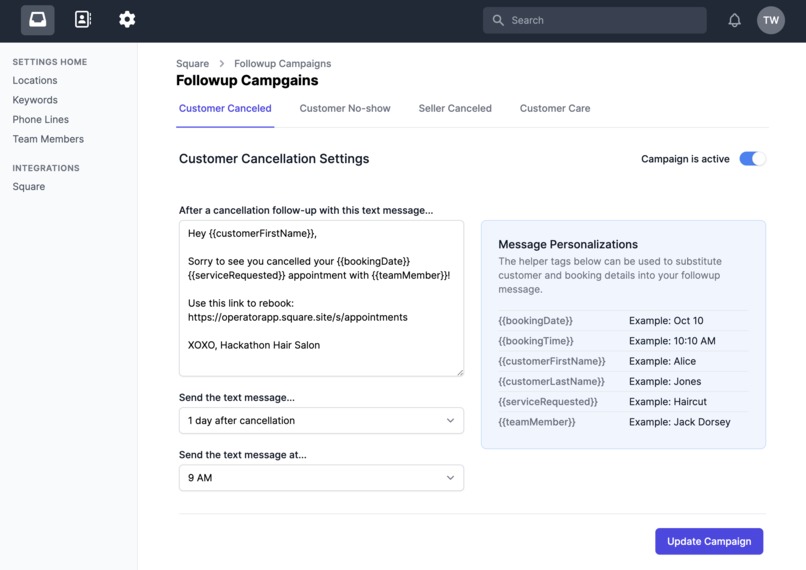The width and height of the screenshot is (806, 570).
Task: Click the Square breadcrumb link
Action: point(192,63)
